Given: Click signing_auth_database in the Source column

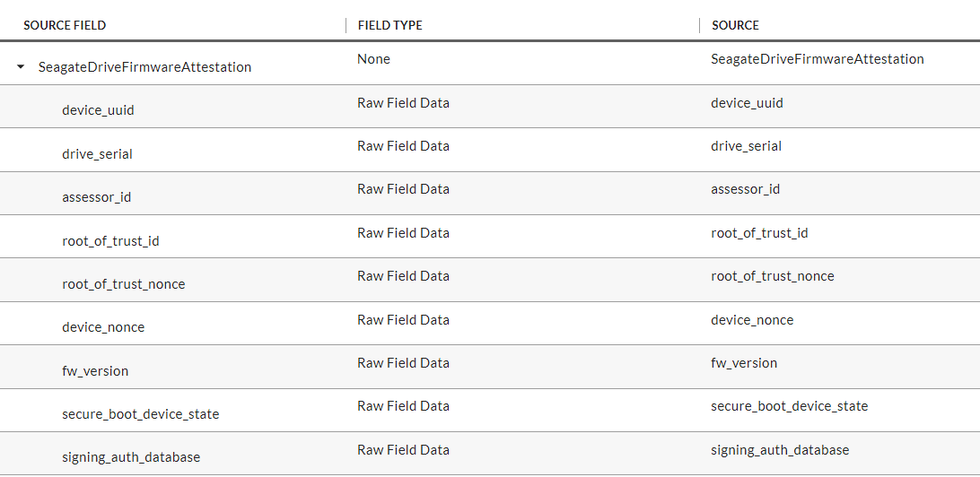Looking at the screenshot, I should click(780, 449).
